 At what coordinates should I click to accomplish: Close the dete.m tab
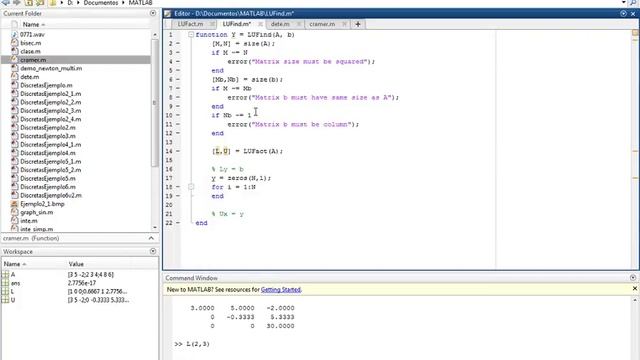tap(299, 24)
